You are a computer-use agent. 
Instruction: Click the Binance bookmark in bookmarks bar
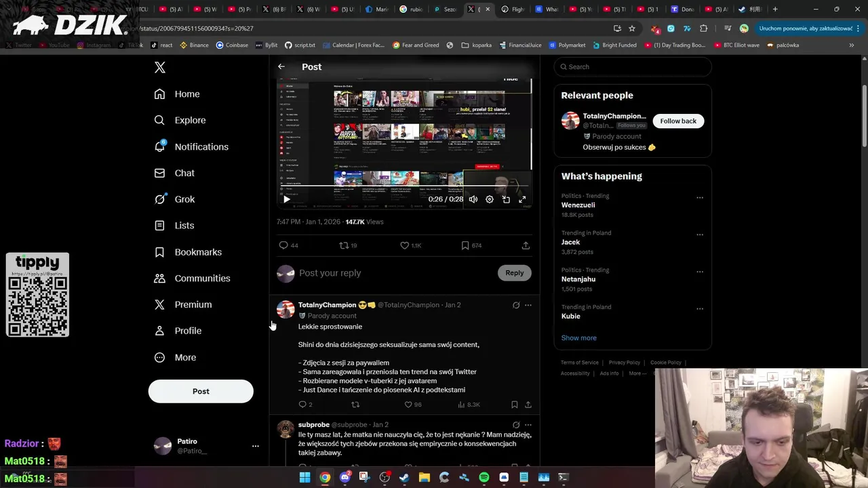tap(194, 45)
